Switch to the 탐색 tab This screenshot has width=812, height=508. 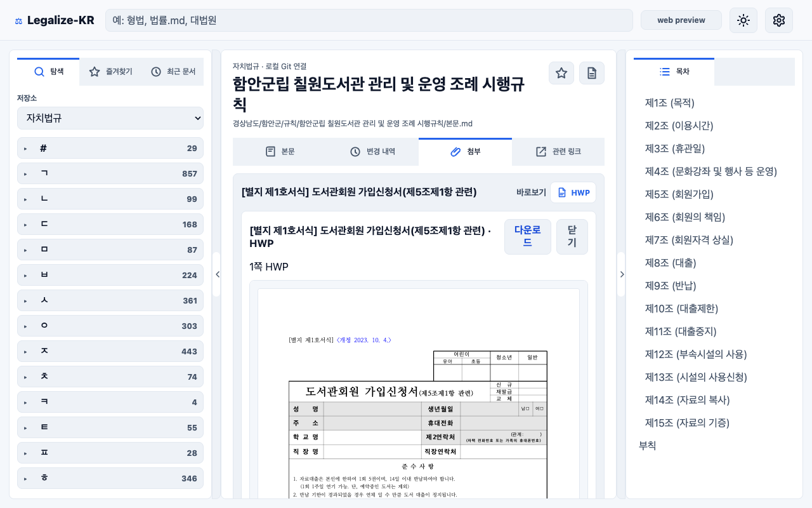[48, 72]
